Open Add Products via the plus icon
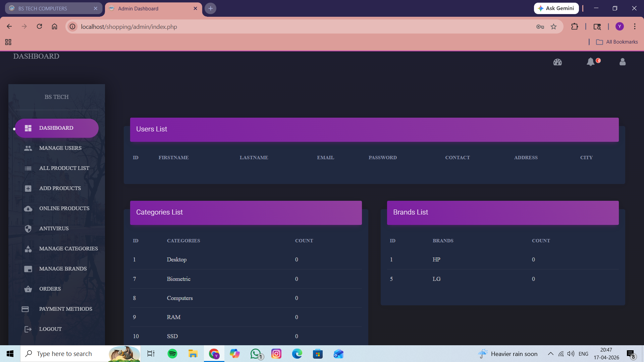Viewport: 644px width, 362px height. 28,188
